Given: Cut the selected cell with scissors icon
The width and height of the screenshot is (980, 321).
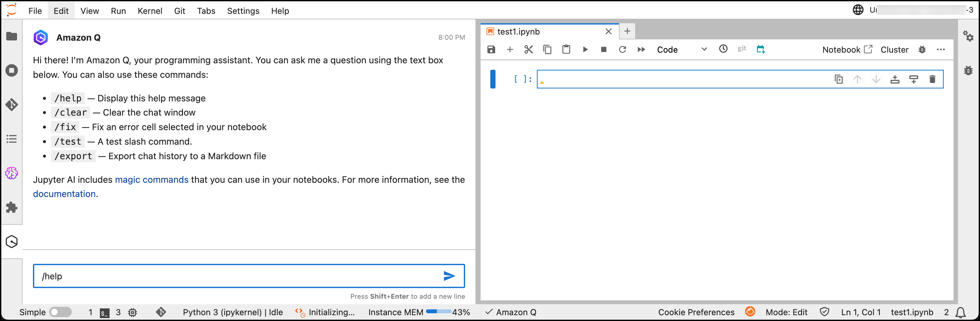Looking at the screenshot, I should pyautogui.click(x=528, y=49).
